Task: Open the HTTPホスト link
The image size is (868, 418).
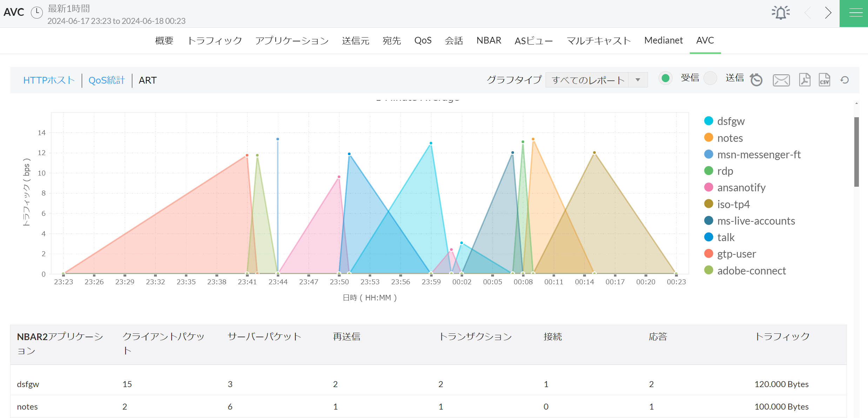Action: click(49, 80)
